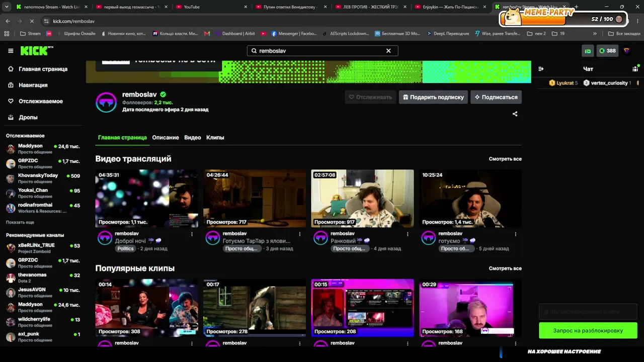Switch to the Описание tab
The image size is (644, 362).
[x=166, y=138]
